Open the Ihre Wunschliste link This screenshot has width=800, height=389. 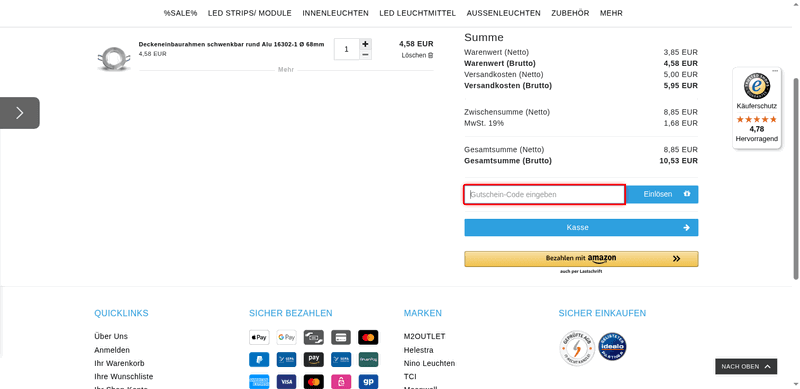(123, 377)
